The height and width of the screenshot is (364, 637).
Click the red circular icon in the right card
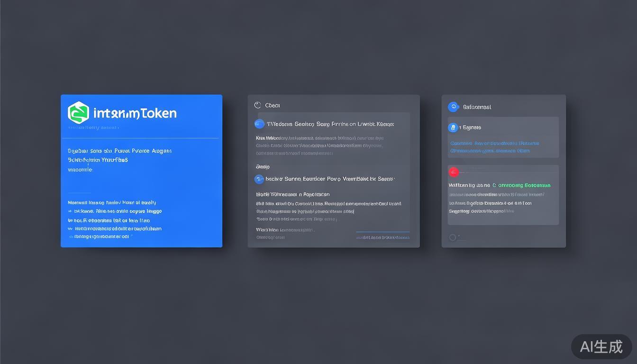[454, 172]
